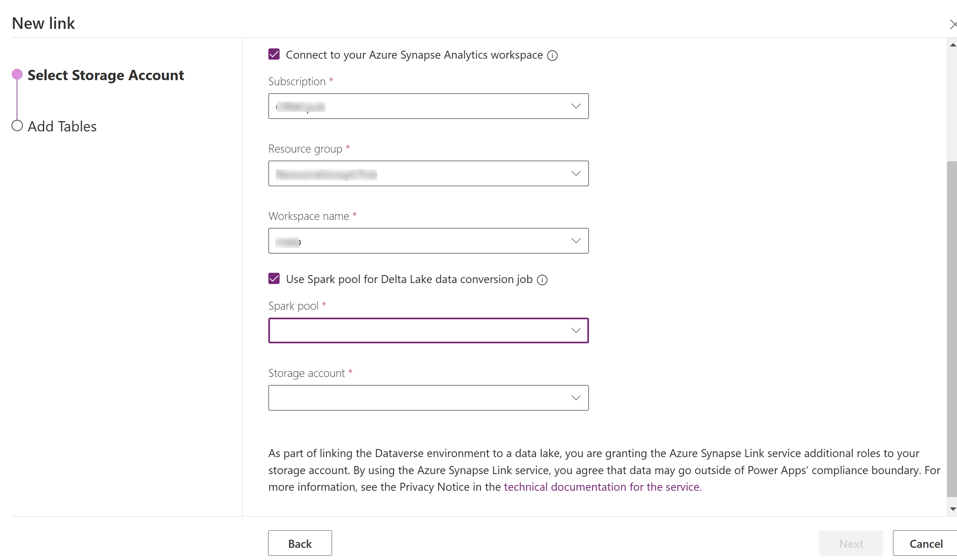Click the Add Tables step icon
Image resolution: width=957 pixels, height=560 pixels.
point(17,125)
